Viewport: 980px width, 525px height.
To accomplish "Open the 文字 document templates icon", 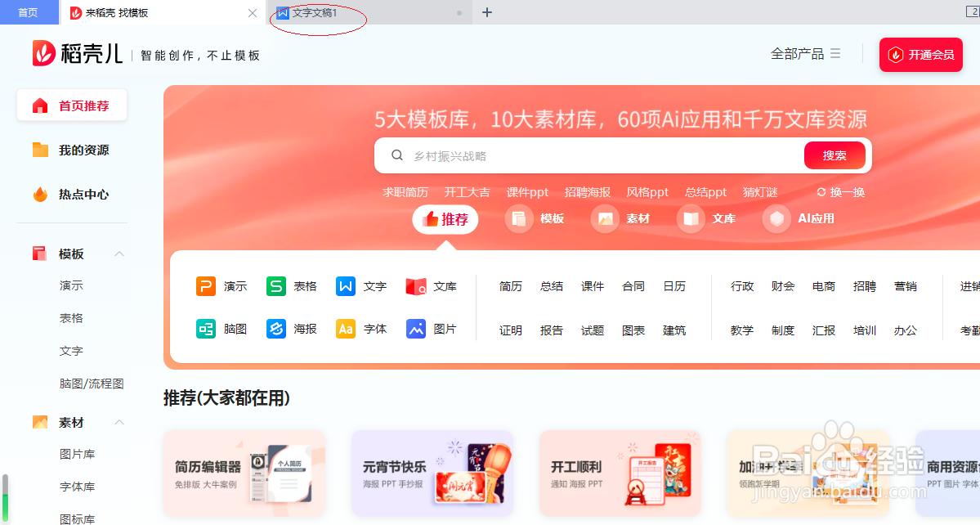I will (347, 286).
